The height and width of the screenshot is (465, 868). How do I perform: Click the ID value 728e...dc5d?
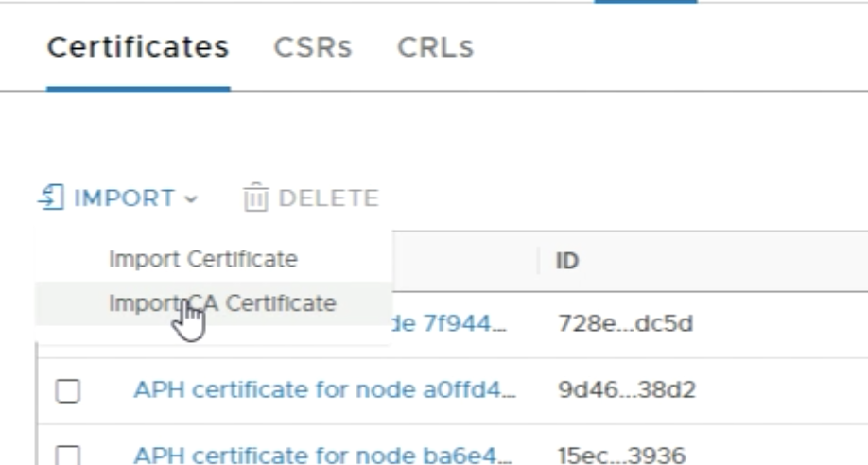pyautogui.click(x=626, y=324)
